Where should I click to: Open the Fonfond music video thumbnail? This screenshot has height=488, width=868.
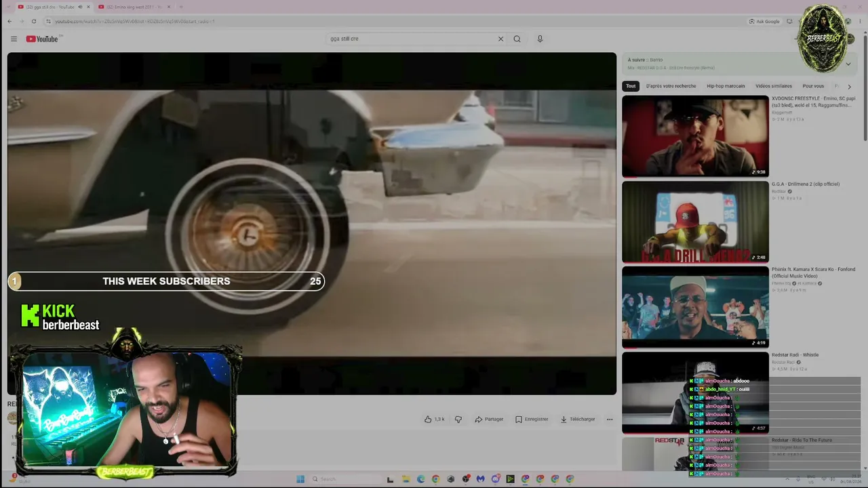point(695,307)
